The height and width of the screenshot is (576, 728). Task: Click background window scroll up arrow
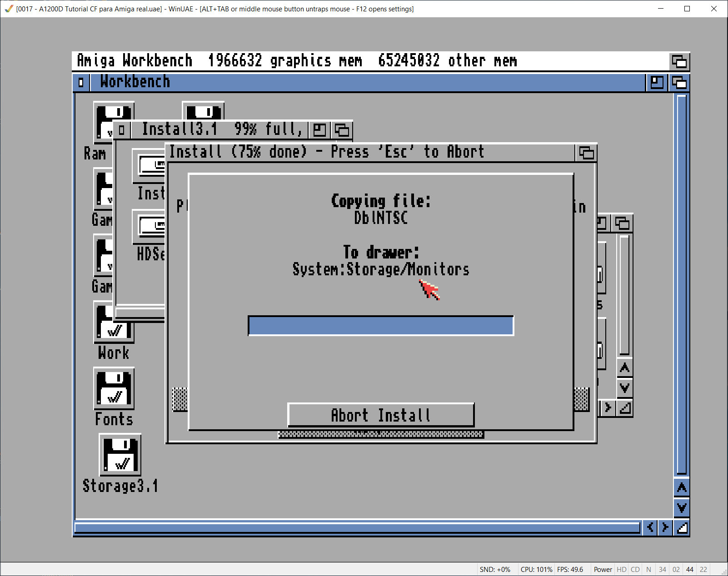point(624,368)
